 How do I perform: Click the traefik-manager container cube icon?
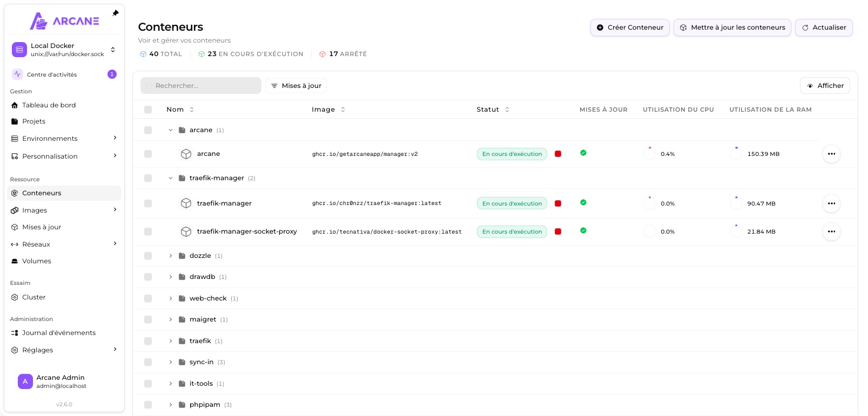(186, 203)
